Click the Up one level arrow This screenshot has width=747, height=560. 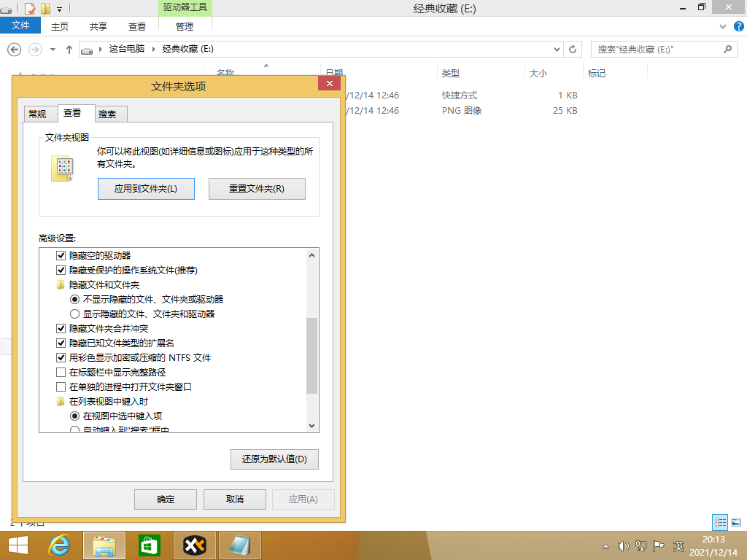coord(69,50)
